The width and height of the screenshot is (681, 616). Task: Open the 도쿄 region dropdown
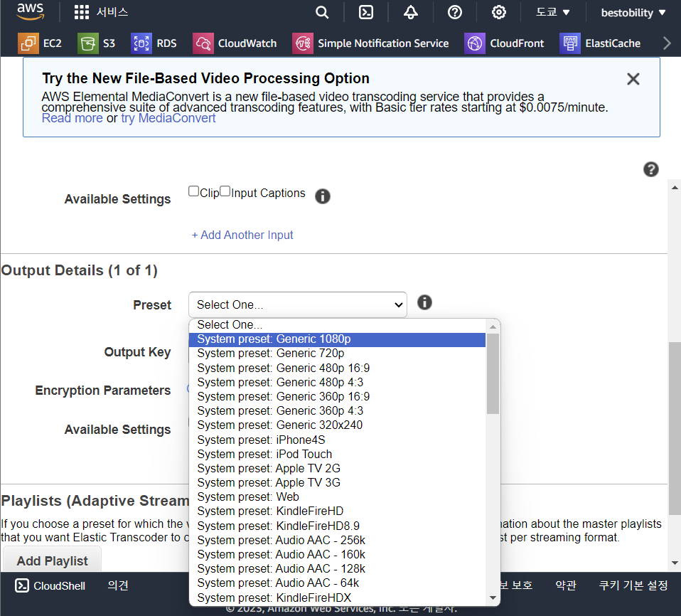(552, 12)
